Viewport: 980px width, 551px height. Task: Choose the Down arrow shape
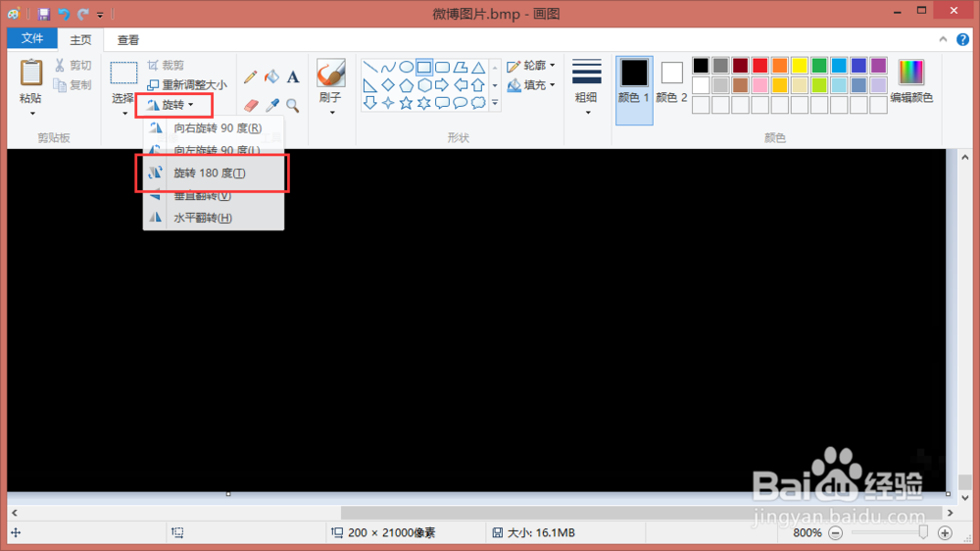pyautogui.click(x=370, y=103)
